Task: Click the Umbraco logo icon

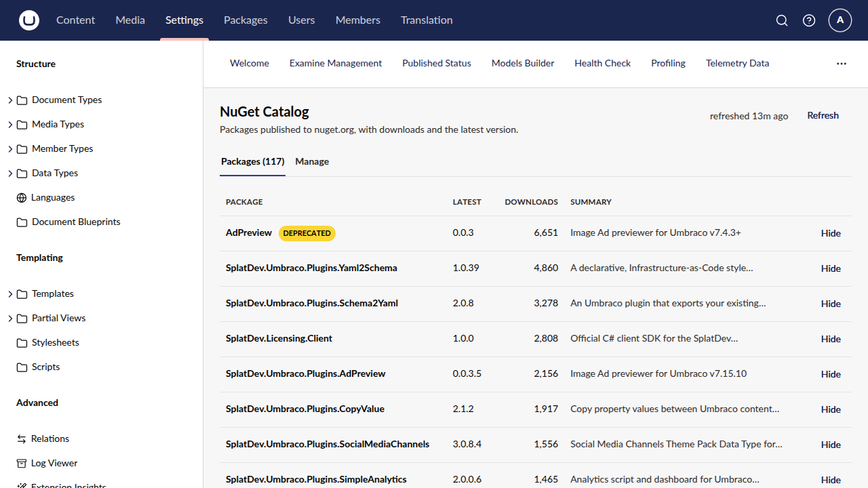Action: click(29, 20)
